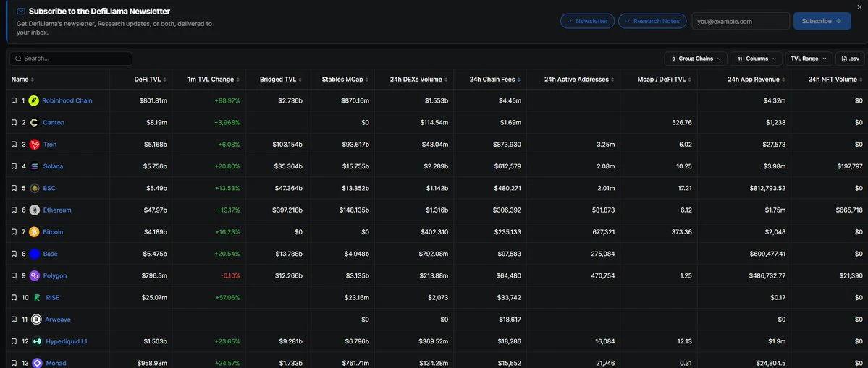The width and height of the screenshot is (868, 368).
Task: Bookmark the Solana row
Action: pyautogui.click(x=14, y=166)
